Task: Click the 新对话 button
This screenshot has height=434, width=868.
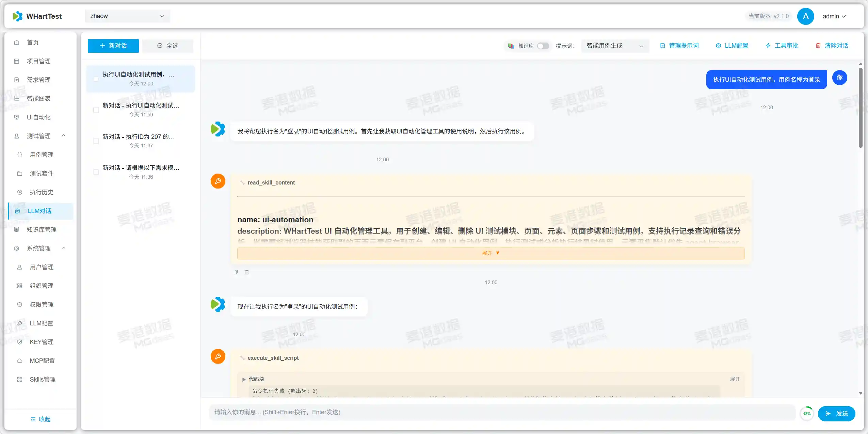Action: click(113, 46)
